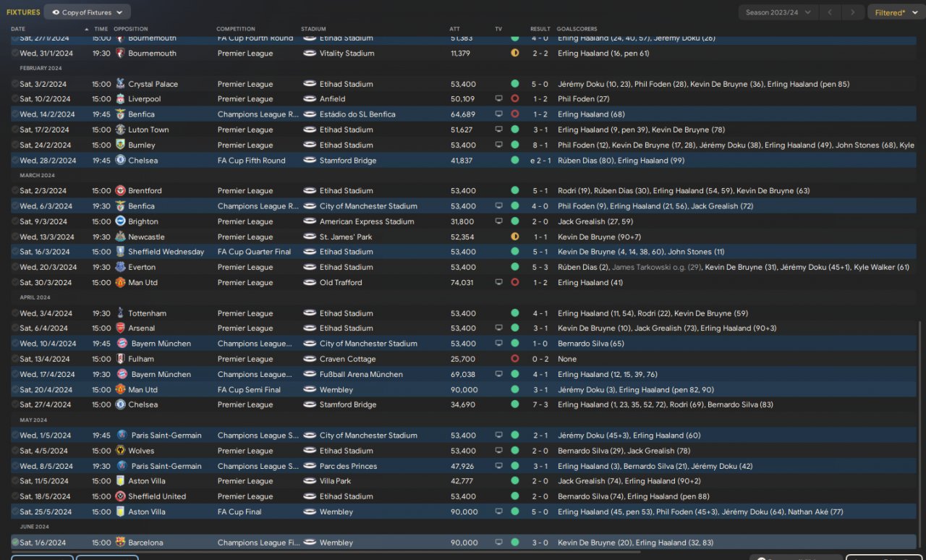
Task: Click the Tottenham club badge
Action: (x=120, y=313)
